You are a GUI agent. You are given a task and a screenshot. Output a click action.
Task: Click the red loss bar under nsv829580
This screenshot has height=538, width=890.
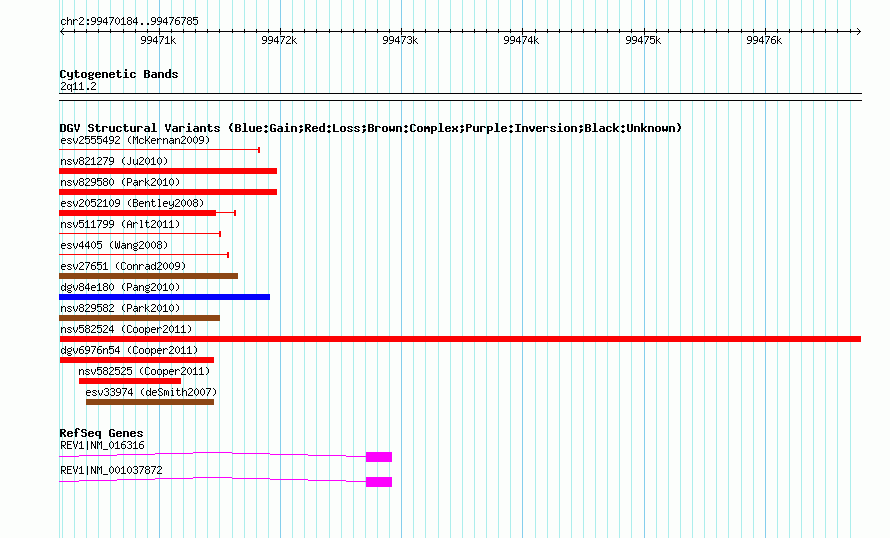(168, 192)
